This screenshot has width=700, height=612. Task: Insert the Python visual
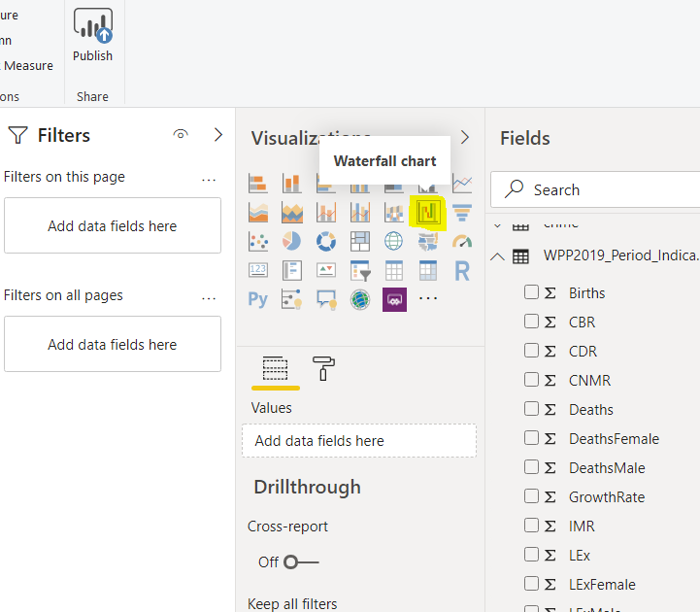257,299
